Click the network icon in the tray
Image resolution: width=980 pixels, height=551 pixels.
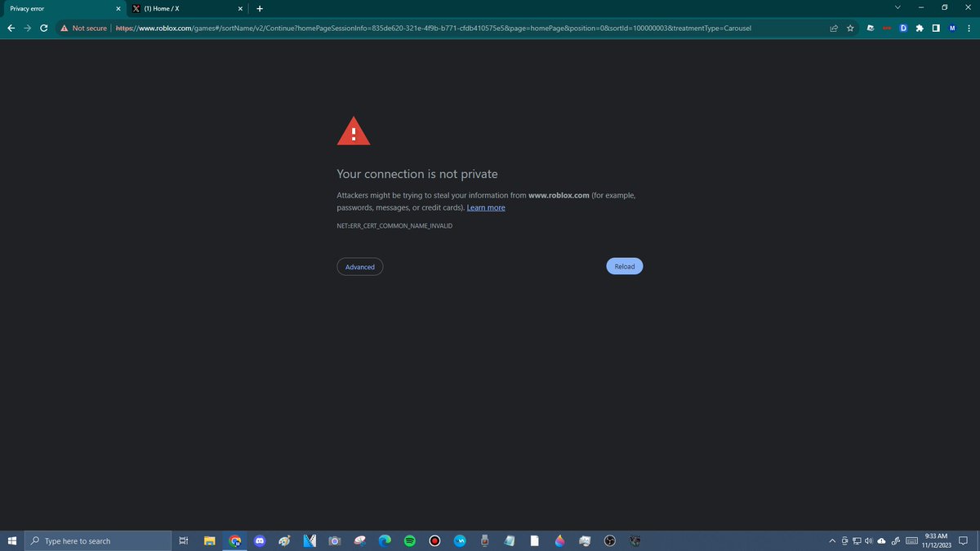[x=857, y=540]
